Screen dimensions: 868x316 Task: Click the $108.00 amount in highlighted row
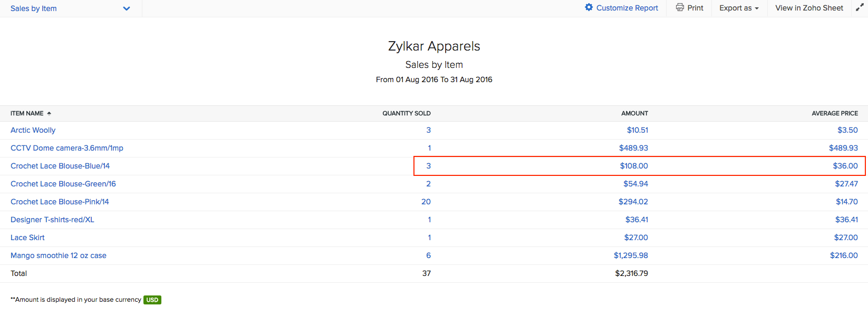pos(634,166)
